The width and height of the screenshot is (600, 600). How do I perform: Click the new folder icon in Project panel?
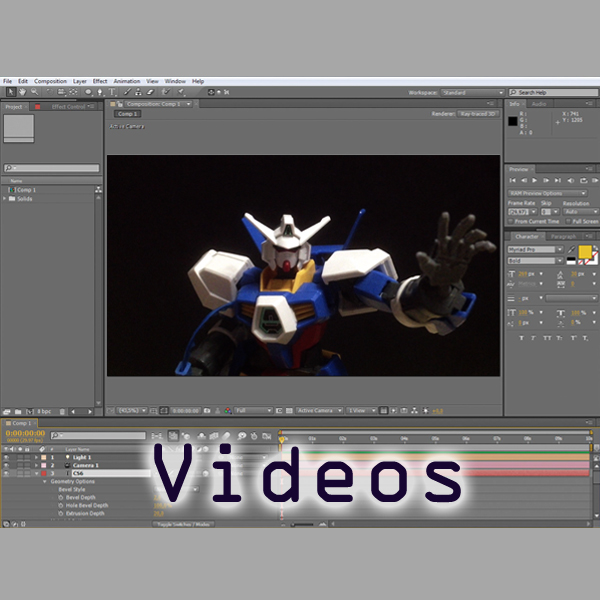pos(18,412)
